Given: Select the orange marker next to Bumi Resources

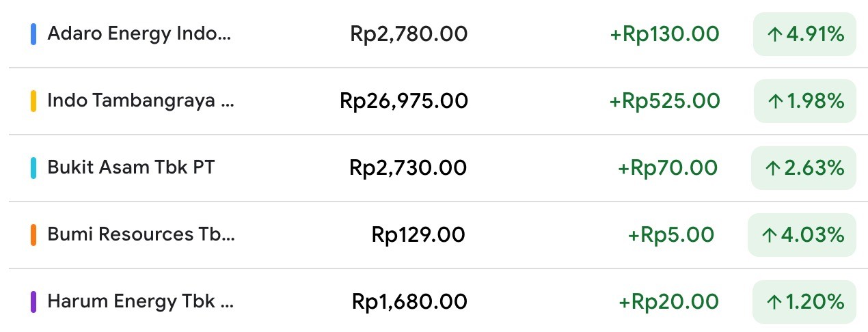Looking at the screenshot, I should click(x=33, y=235).
